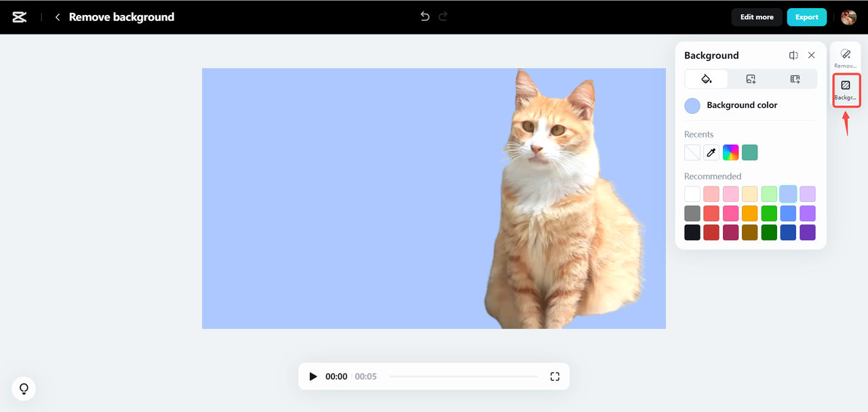Screen dimensions: 868x412
Task: Select the hot pink swatch
Action: click(730, 213)
